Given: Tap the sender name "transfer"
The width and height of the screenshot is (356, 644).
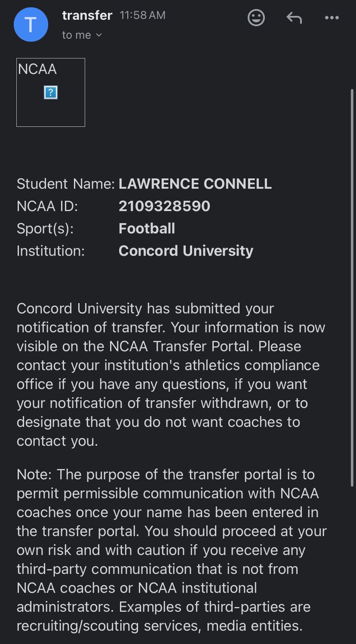Looking at the screenshot, I should point(87,16).
